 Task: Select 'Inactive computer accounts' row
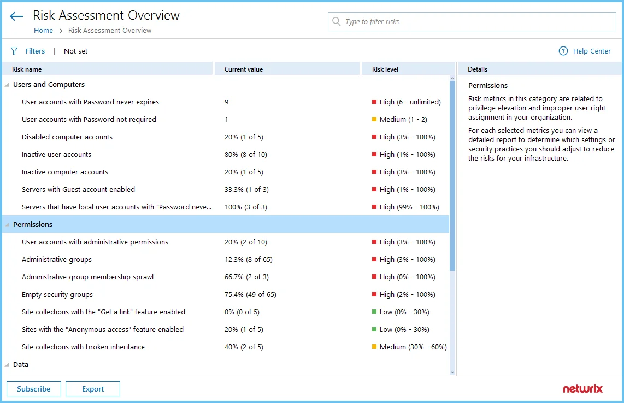click(226, 172)
